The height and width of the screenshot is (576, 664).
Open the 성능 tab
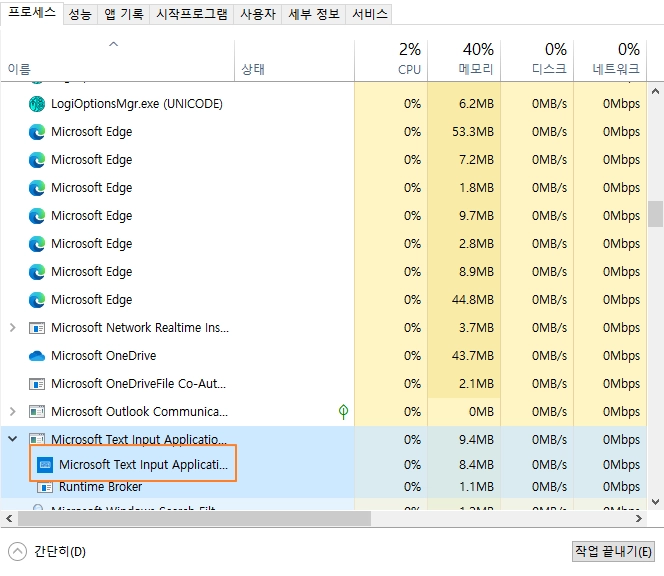pyautogui.click(x=80, y=14)
